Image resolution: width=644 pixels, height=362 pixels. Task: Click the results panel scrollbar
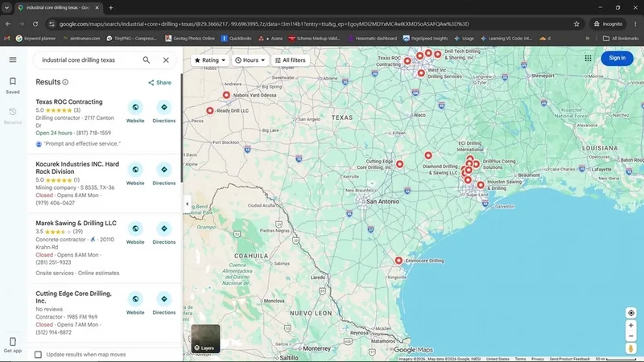click(181, 128)
